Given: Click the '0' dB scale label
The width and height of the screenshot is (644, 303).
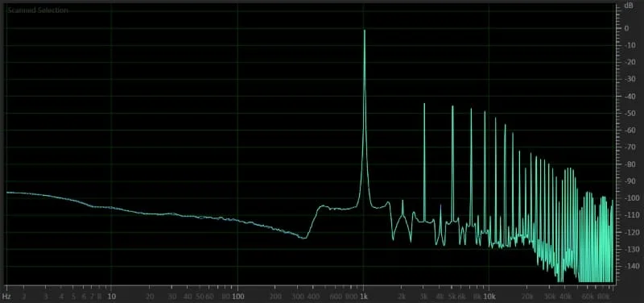Looking at the screenshot, I should point(627,28).
